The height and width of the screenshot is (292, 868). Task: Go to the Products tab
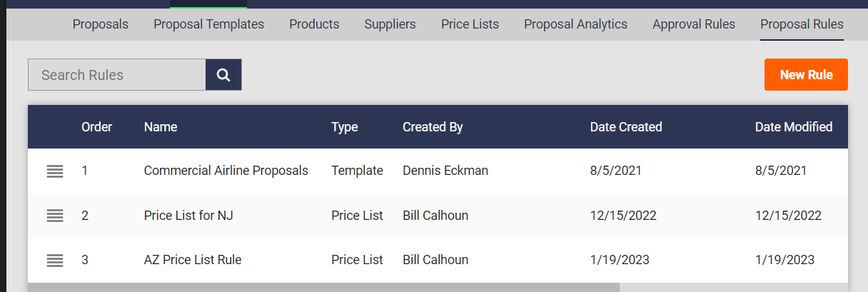(314, 24)
